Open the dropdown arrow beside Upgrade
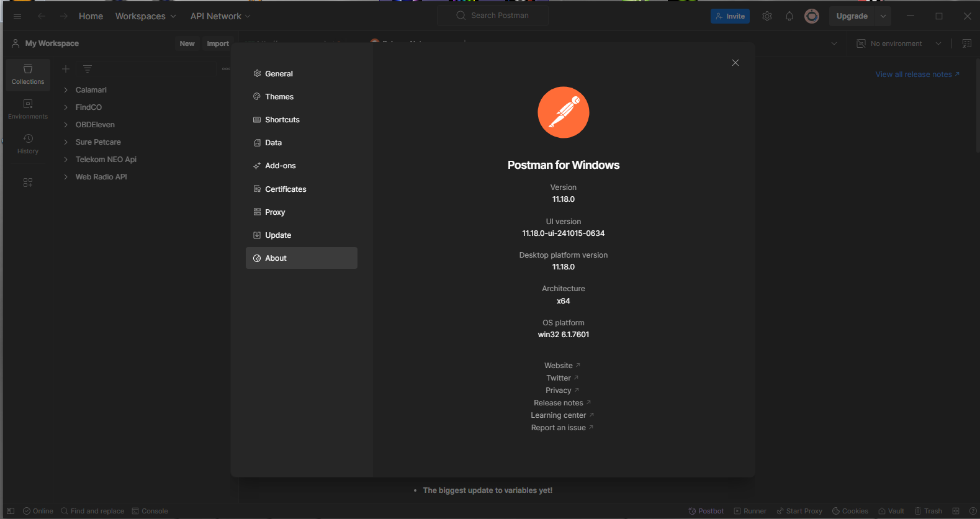Screen dimensions: 980x519 [883, 16]
